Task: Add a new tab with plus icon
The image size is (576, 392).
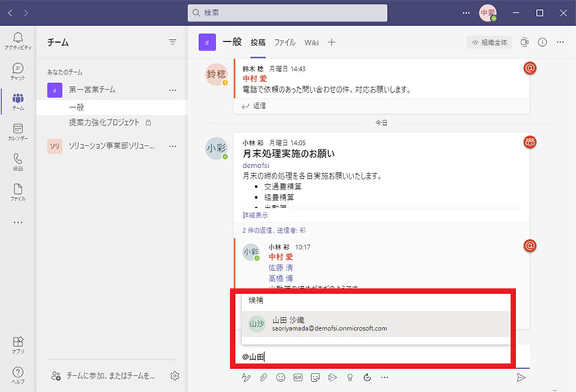Action: pos(331,42)
